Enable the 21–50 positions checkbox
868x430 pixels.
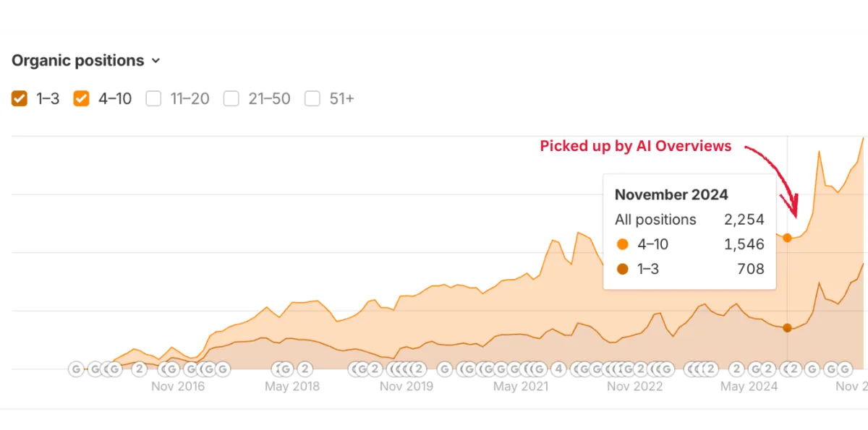point(231,99)
